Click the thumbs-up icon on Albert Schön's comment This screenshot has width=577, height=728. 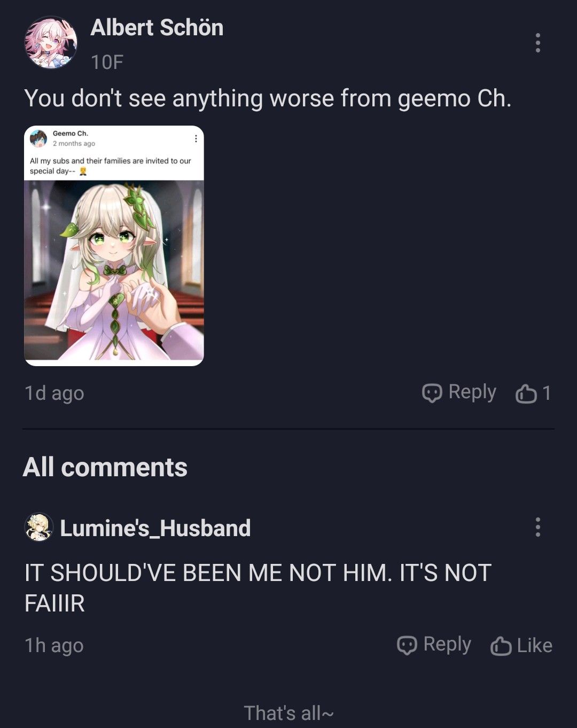point(526,393)
